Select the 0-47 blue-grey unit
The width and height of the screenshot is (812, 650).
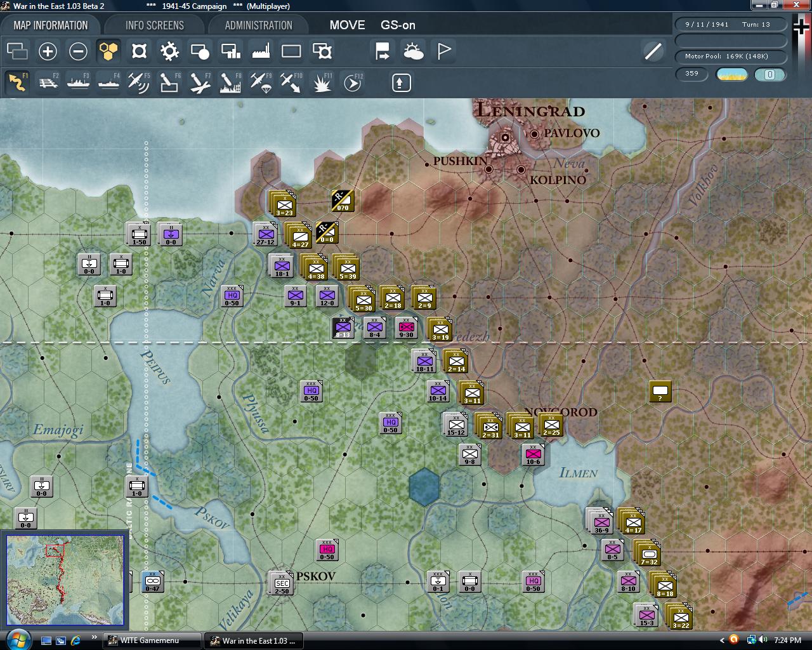coord(153,581)
